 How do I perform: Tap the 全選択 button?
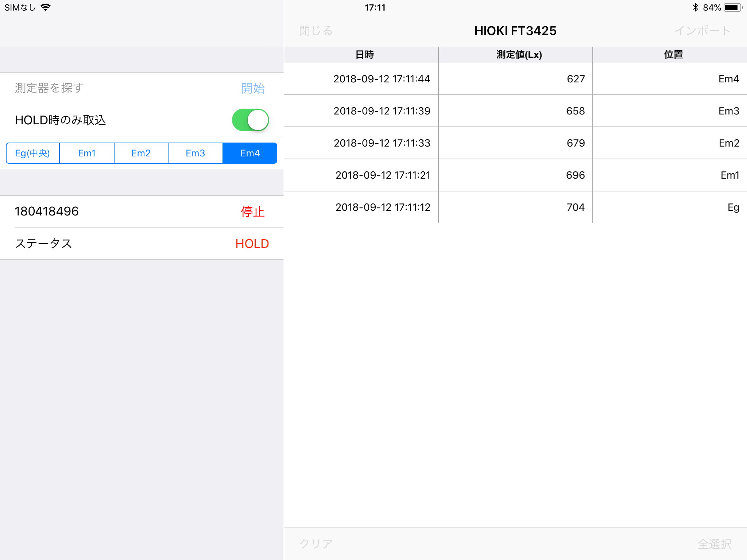pyautogui.click(x=714, y=544)
